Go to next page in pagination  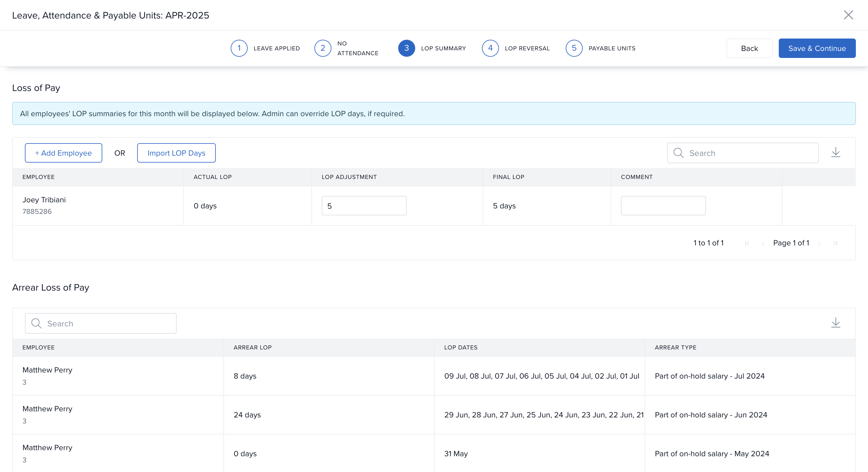[x=819, y=243]
